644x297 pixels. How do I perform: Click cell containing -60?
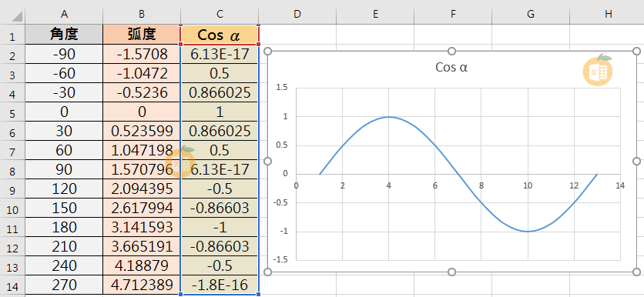click(x=64, y=73)
